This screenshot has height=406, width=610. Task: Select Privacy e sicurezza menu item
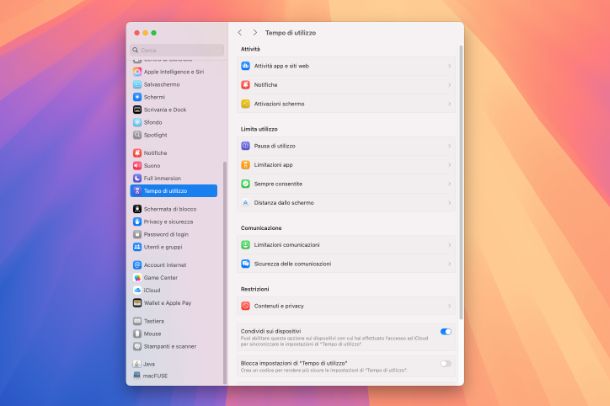(x=168, y=221)
